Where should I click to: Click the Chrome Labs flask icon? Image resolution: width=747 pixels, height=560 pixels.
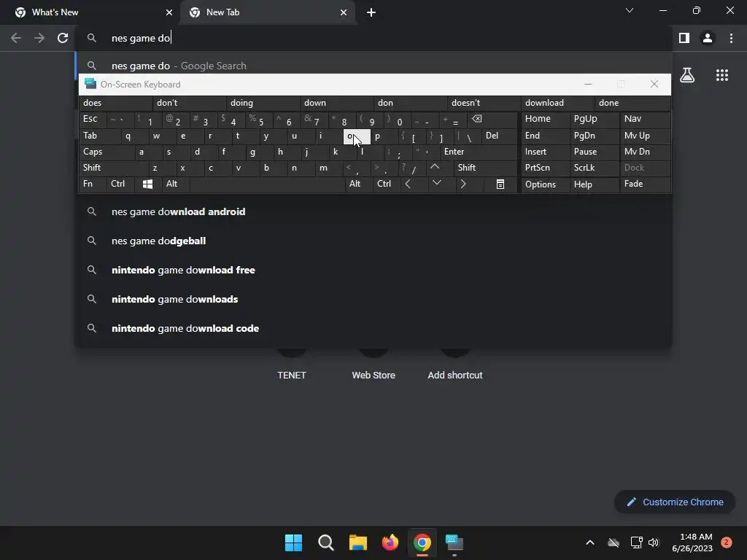(x=687, y=75)
